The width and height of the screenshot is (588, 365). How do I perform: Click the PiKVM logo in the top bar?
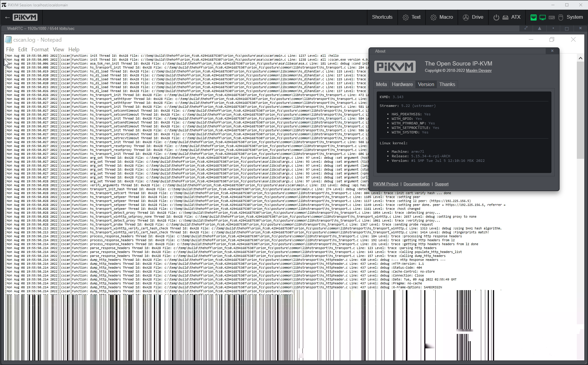[x=25, y=17]
